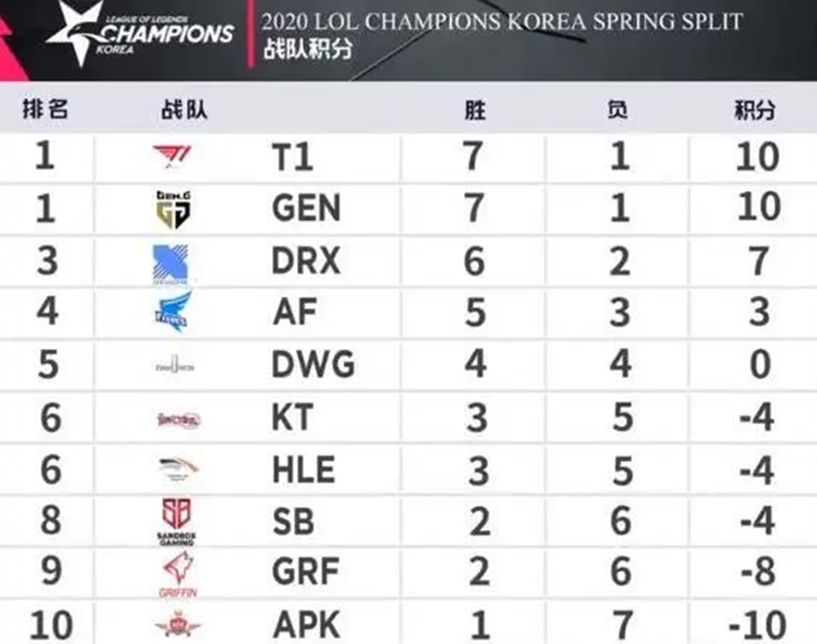Click the 胜 column header
Image resolution: width=817 pixels, height=644 pixels.
[x=475, y=110]
